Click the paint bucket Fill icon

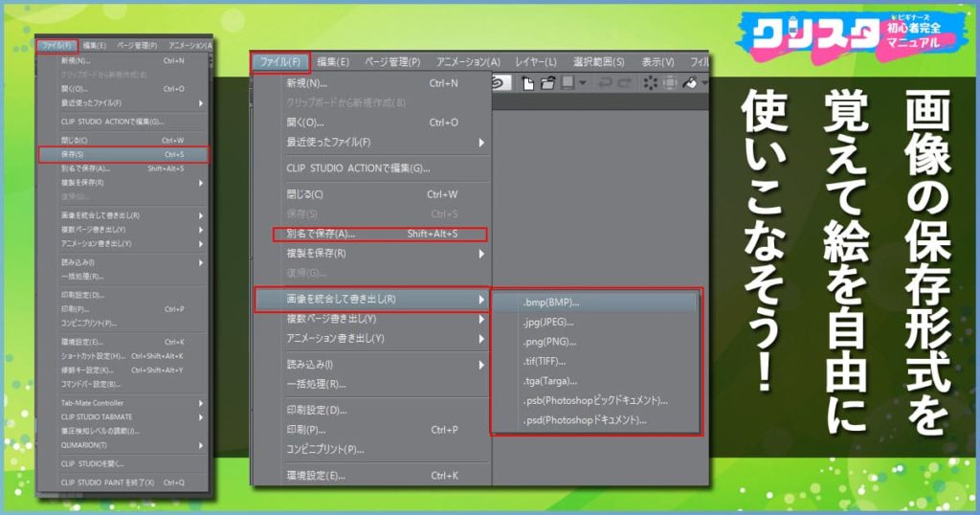pos(690,83)
